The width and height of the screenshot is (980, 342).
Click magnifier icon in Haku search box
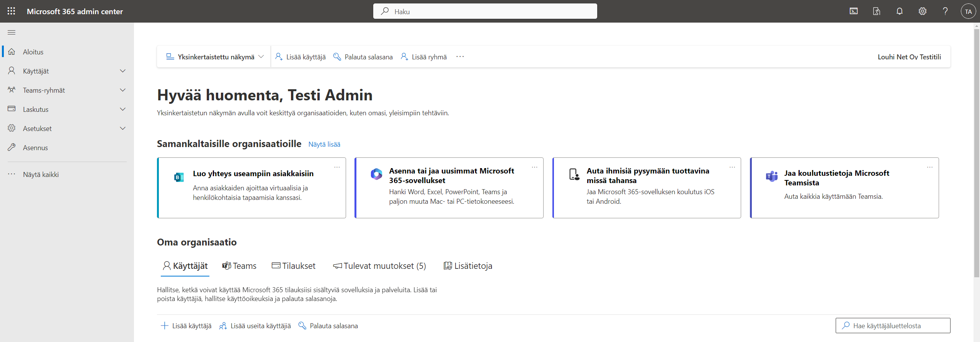385,11
